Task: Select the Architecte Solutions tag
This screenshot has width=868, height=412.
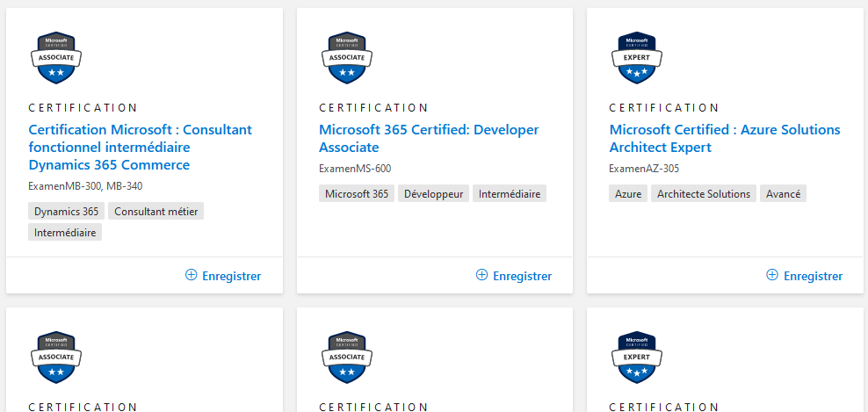Action: tap(704, 194)
